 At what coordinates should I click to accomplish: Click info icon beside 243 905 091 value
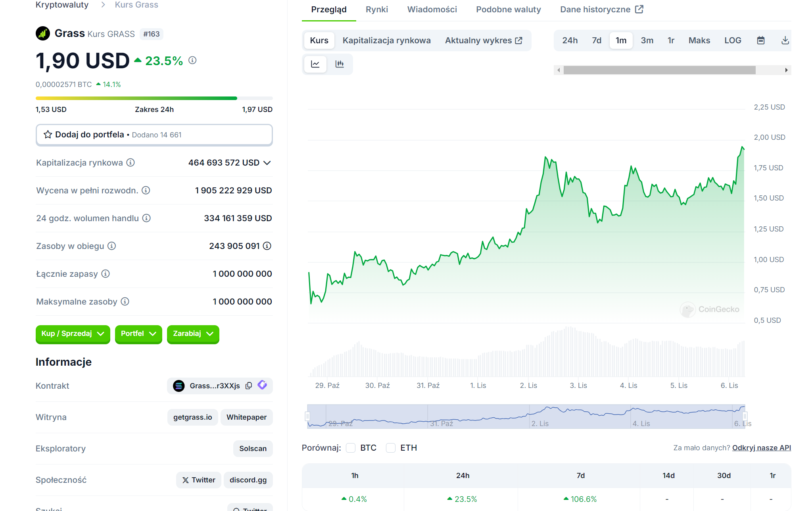(267, 246)
